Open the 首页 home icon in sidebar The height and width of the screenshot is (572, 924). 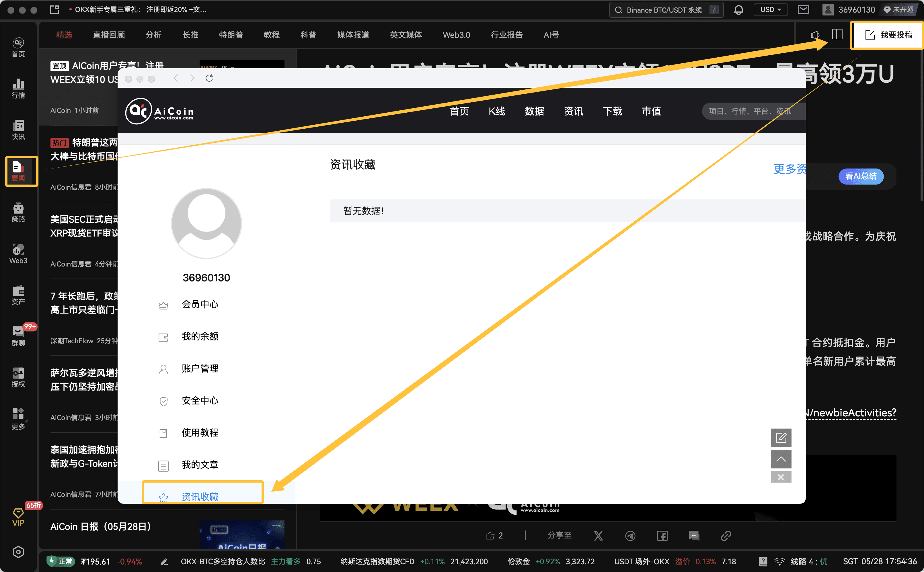pos(18,47)
